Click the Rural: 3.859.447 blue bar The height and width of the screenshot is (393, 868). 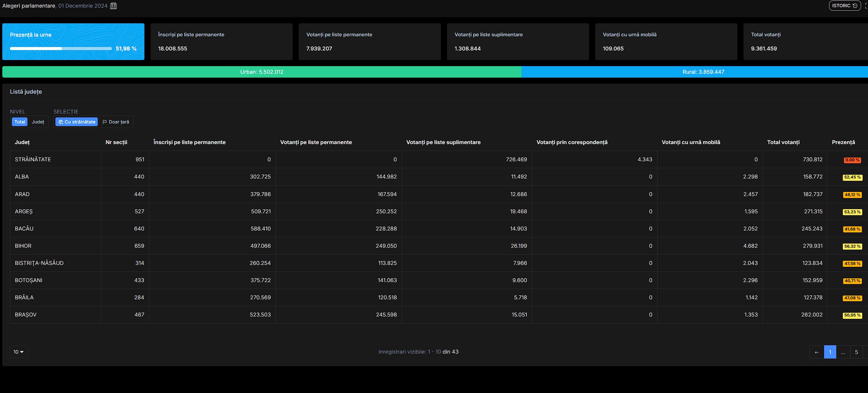[x=695, y=72]
